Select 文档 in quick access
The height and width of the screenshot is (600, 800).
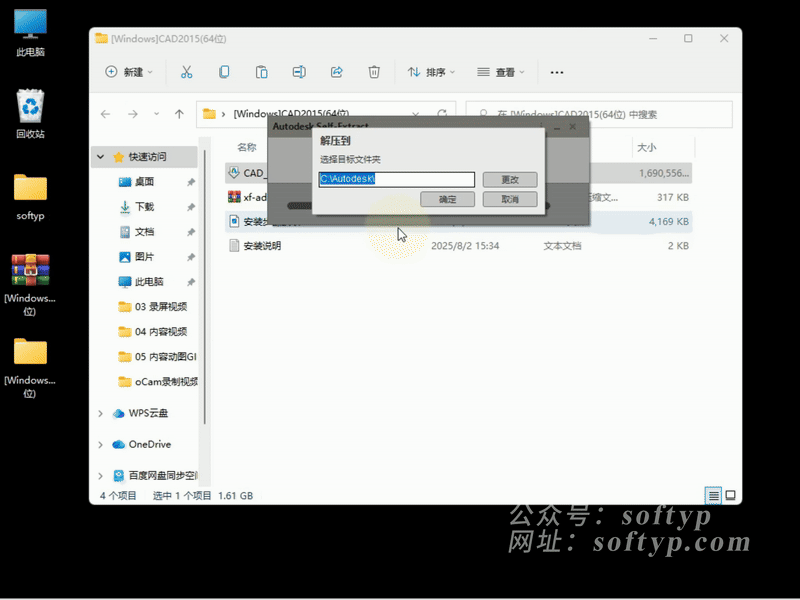[144, 232]
